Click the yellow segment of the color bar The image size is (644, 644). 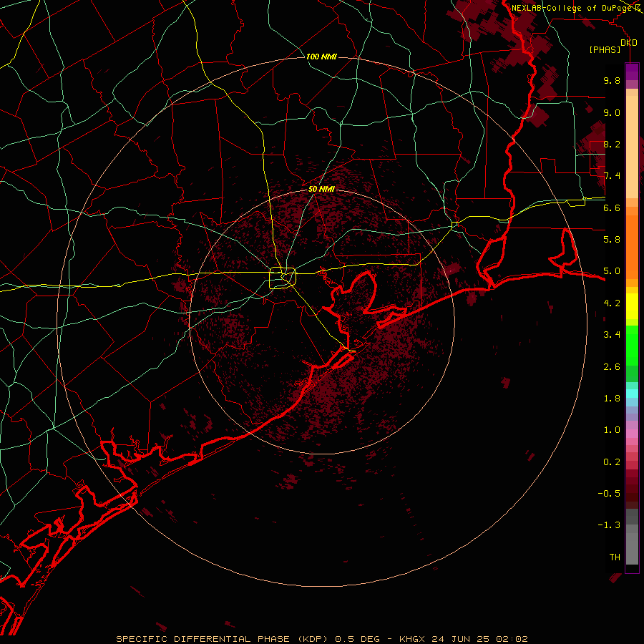(632, 306)
